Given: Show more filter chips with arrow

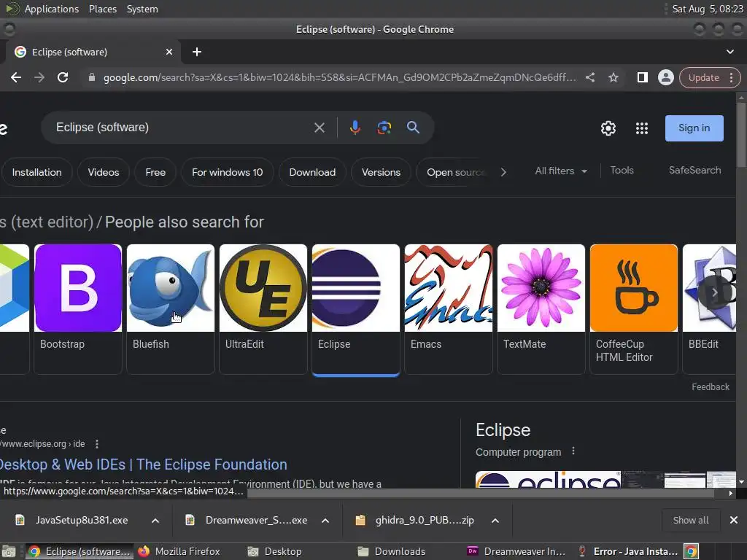Looking at the screenshot, I should tap(503, 172).
